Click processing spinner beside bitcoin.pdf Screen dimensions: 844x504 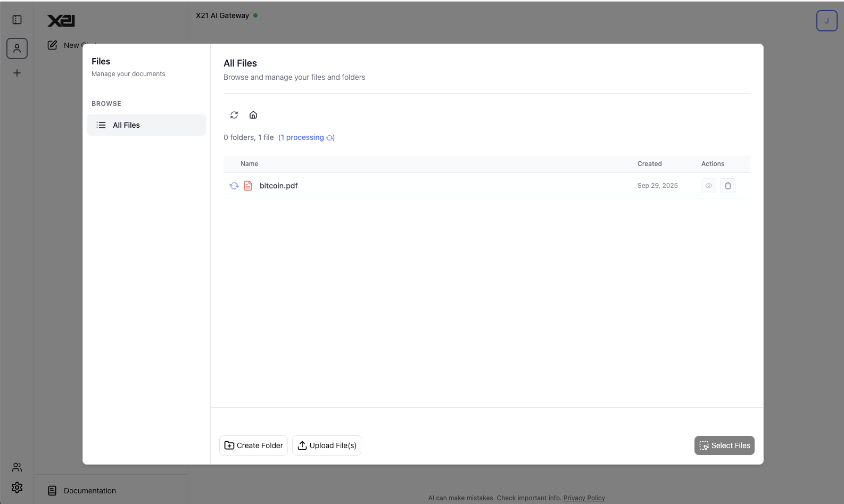click(234, 186)
